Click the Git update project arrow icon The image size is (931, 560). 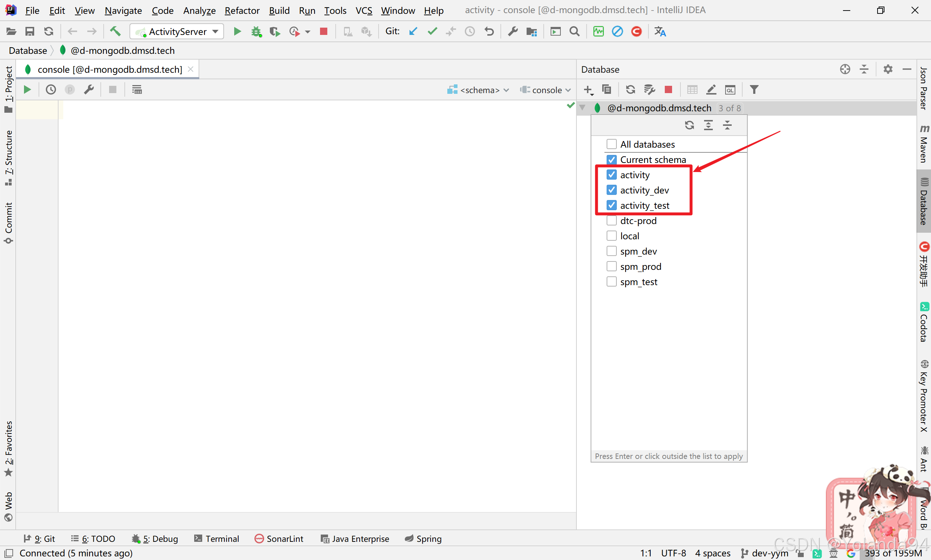coord(413,32)
